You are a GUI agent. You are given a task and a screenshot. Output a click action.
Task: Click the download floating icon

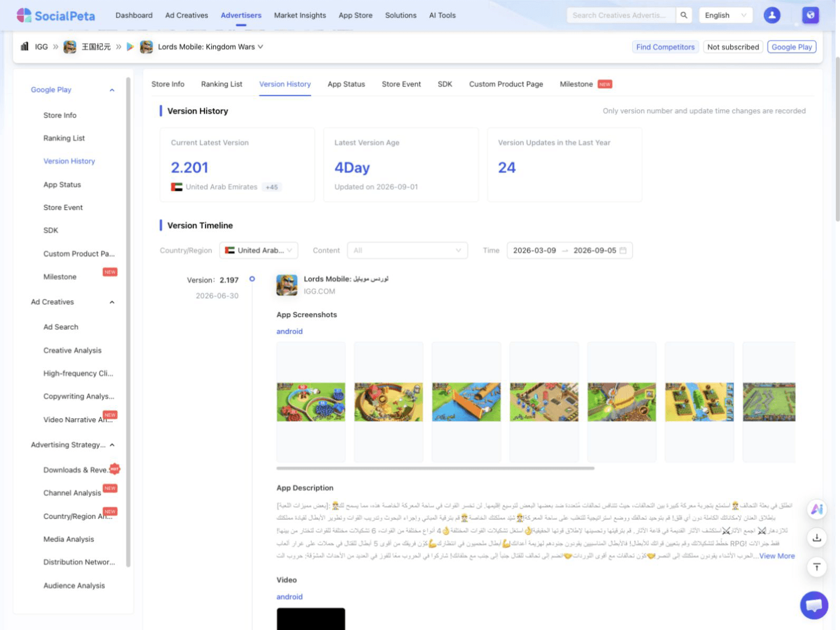pyautogui.click(x=817, y=538)
